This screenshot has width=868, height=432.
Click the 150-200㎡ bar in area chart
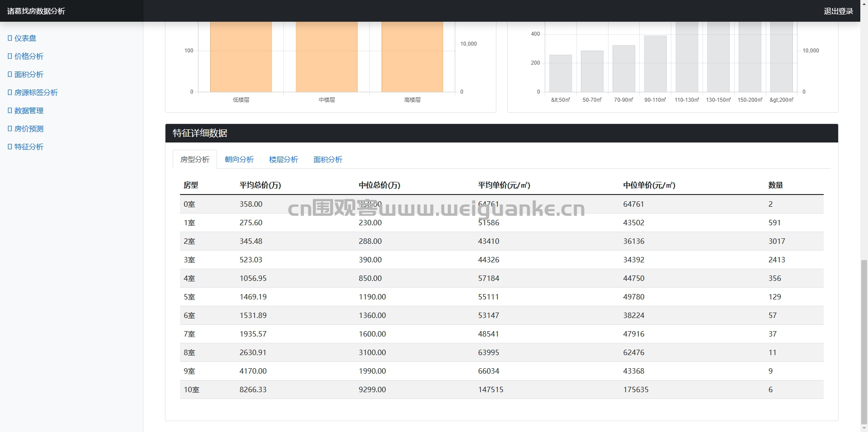[x=750, y=57]
